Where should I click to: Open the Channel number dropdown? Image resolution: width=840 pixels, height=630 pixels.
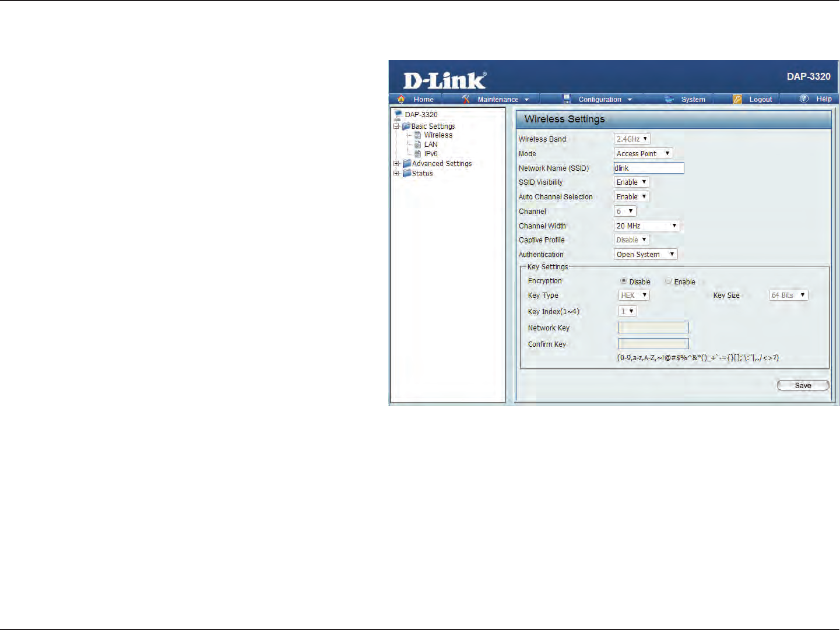point(625,212)
